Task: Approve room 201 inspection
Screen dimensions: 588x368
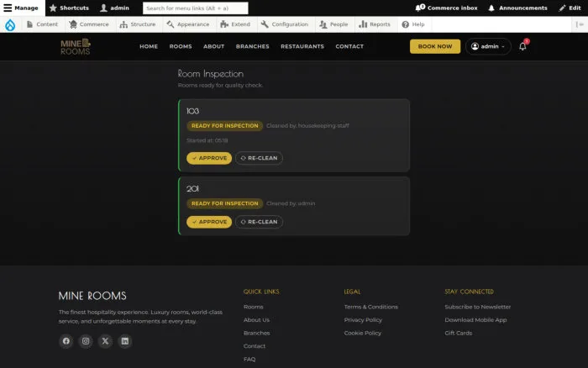Action: [x=209, y=222]
